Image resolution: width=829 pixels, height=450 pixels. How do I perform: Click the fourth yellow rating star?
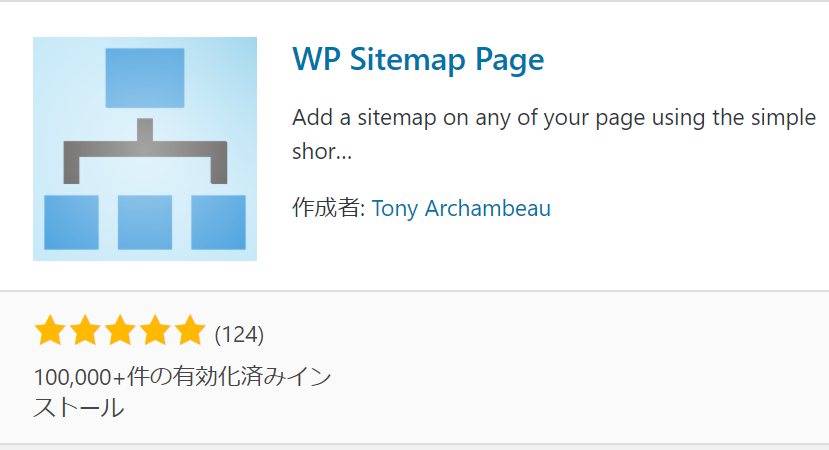[155, 330]
